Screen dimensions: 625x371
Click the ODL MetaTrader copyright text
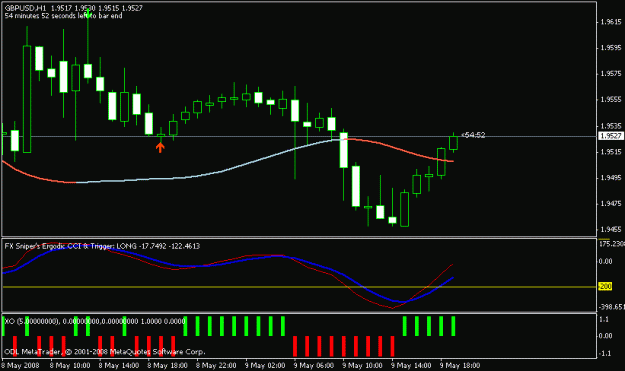pyautogui.click(x=105, y=352)
